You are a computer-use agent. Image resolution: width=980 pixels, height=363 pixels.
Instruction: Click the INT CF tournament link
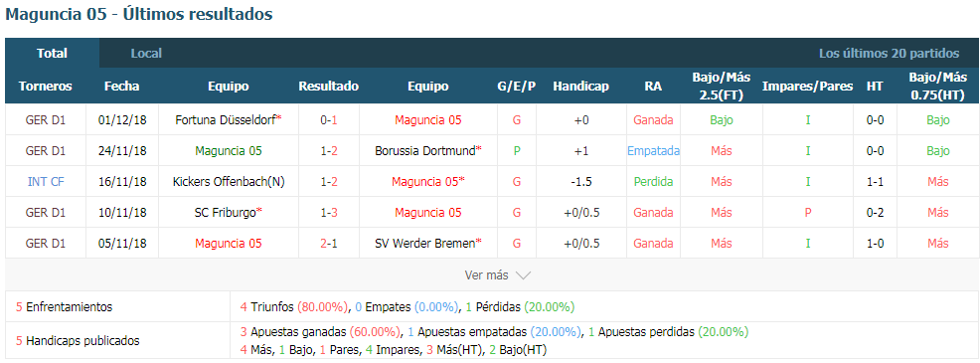46,181
